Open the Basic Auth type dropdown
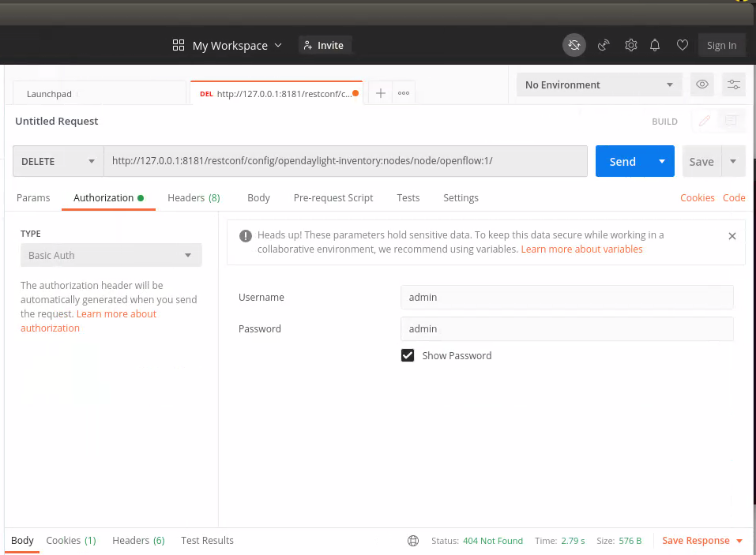 111,255
